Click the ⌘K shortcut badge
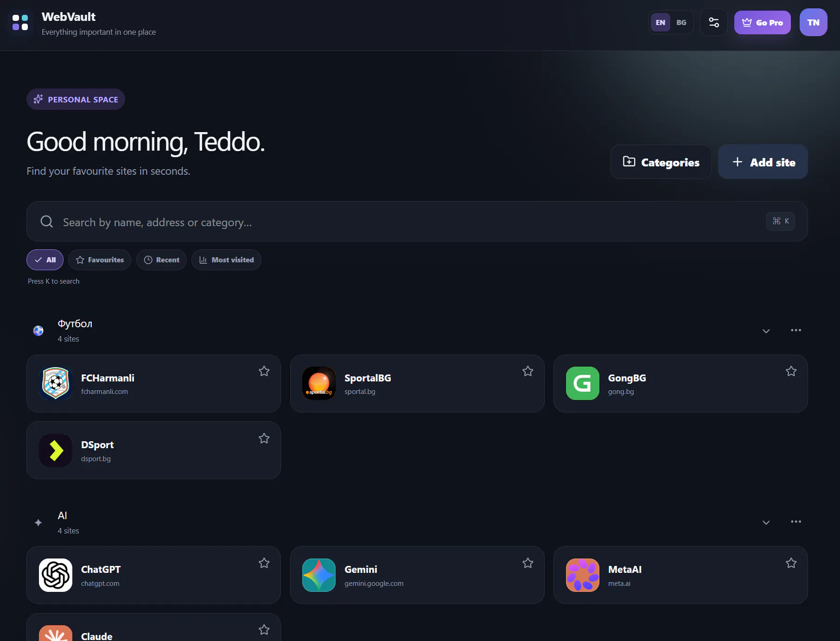840x641 pixels. tap(781, 221)
